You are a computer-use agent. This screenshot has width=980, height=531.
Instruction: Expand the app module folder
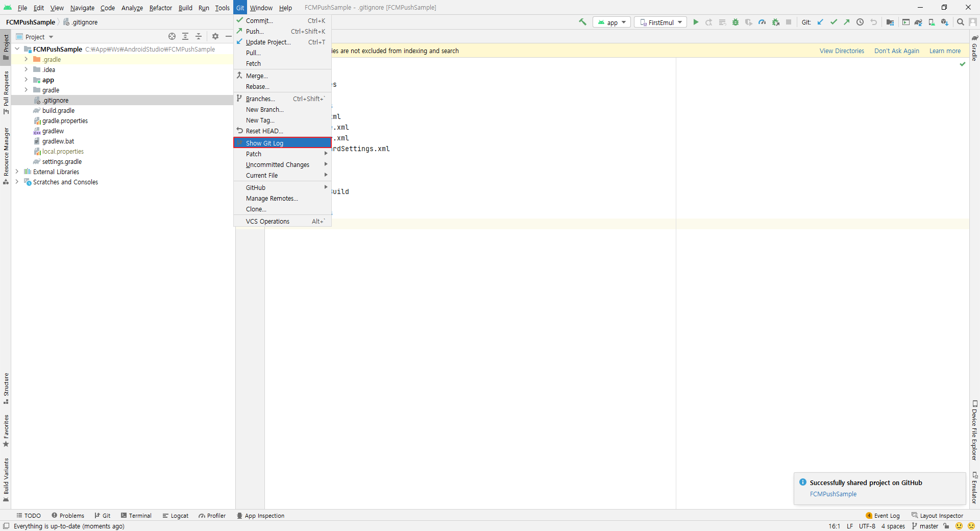tap(26, 80)
